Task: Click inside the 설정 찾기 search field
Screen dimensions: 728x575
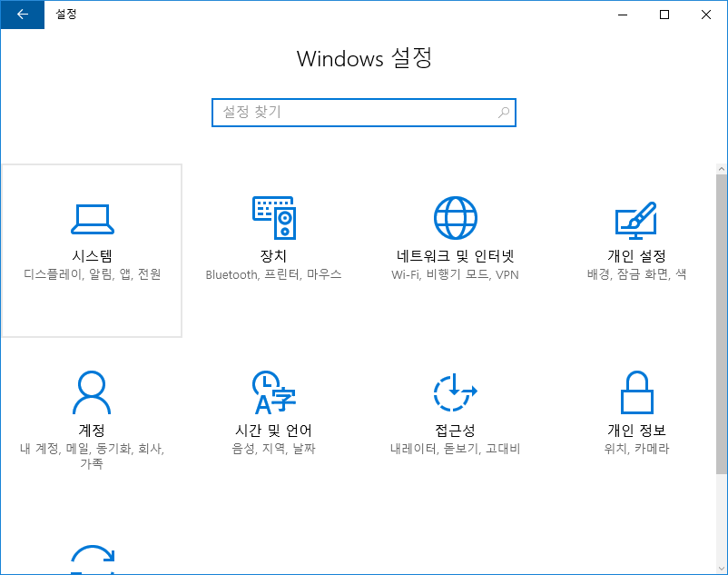Action: [x=363, y=113]
